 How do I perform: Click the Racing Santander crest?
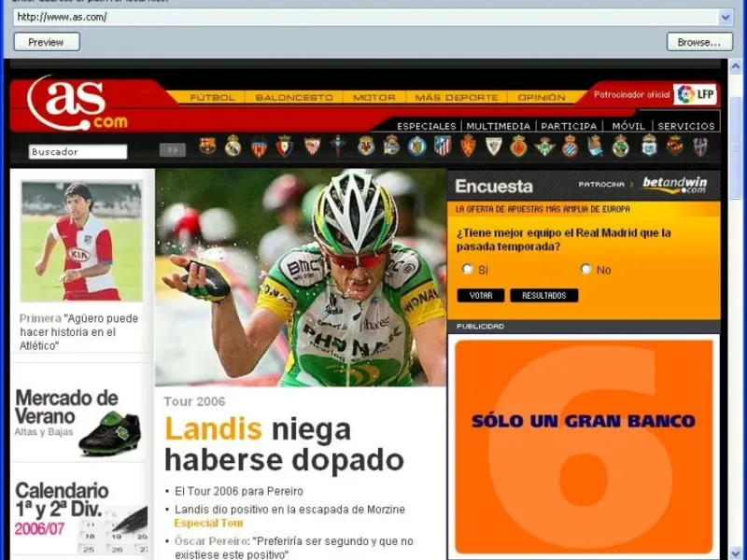click(x=621, y=146)
